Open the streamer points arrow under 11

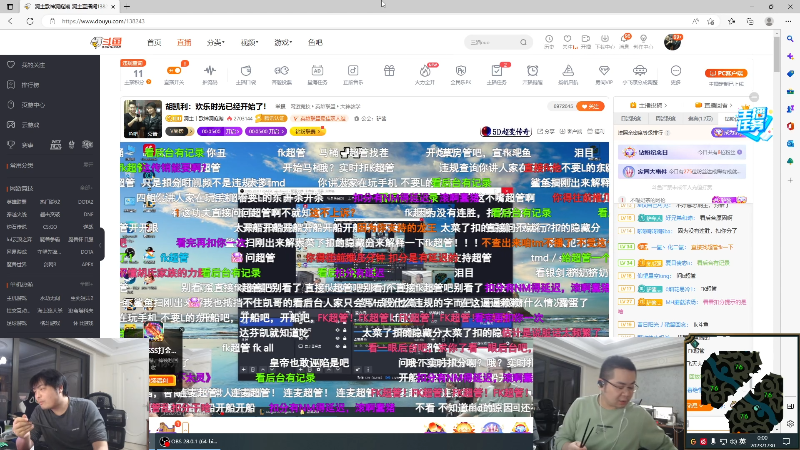[x=148, y=82]
